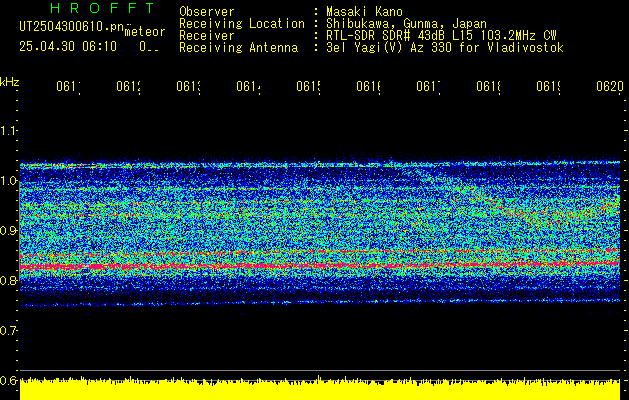
Task: Click the 0620 time marker
Action: [610, 87]
